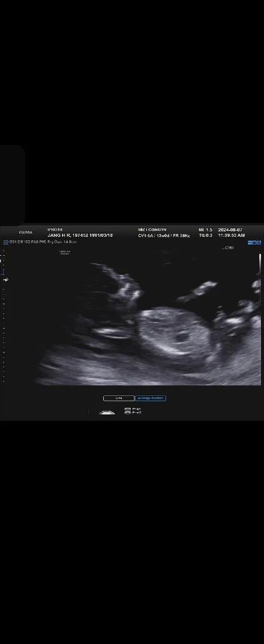Click the middle blue status icon top-right
The height and width of the screenshot is (644, 264).
pyautogui.click(x=254, y=242)
